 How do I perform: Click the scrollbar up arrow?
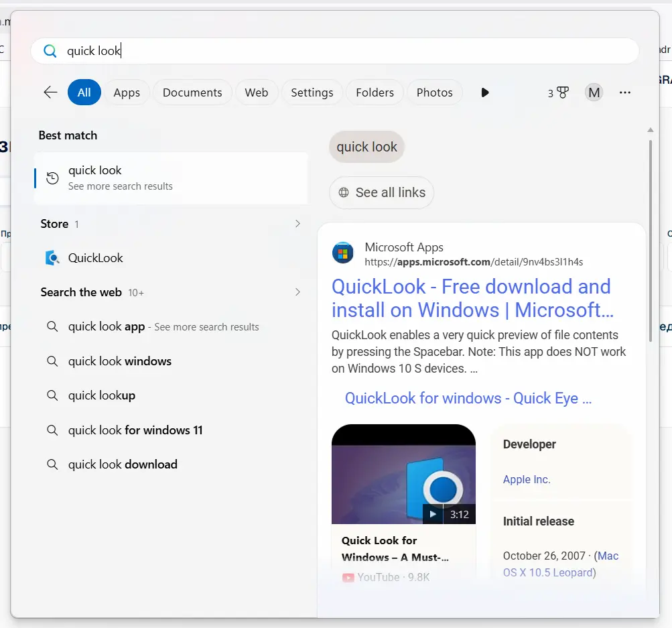click(650, 129)
